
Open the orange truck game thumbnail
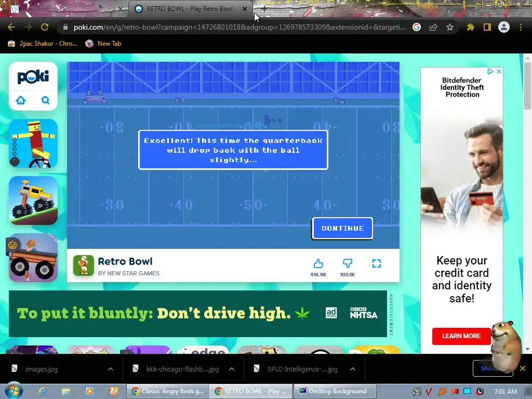[x=33, y=258]
